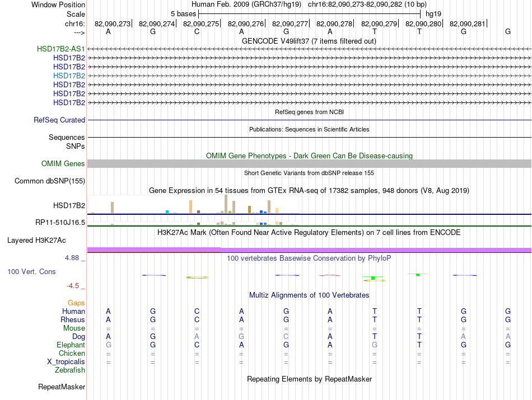Open the RP11-510J16.5 GTEx expression chart
This screenshot has width=532, height=400.
click(193, 223)
